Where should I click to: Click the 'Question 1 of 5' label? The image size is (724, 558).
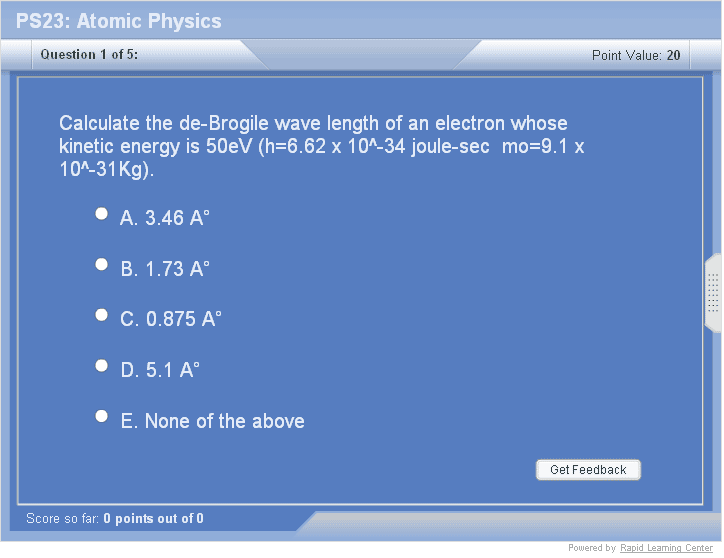89,55
